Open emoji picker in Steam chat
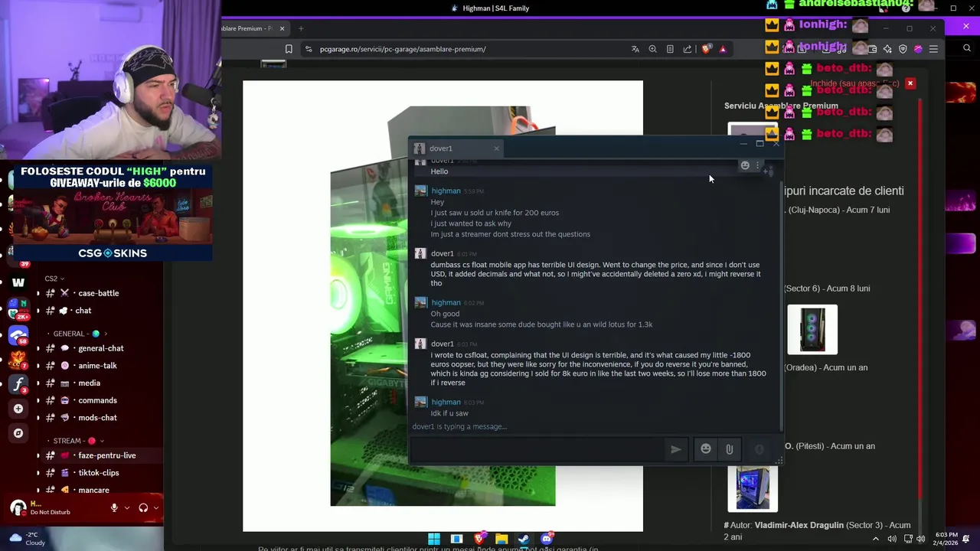The width and height of the screenshot is (980, 551). pyautogui.click(x=706, y=449)
